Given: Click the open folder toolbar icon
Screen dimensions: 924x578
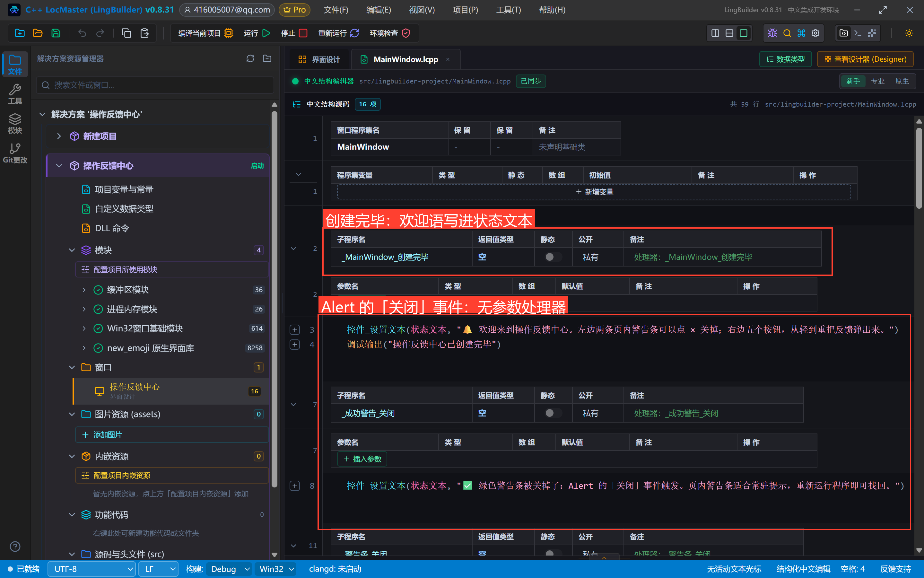Looking at the screenshot, I should click(38, 33).
